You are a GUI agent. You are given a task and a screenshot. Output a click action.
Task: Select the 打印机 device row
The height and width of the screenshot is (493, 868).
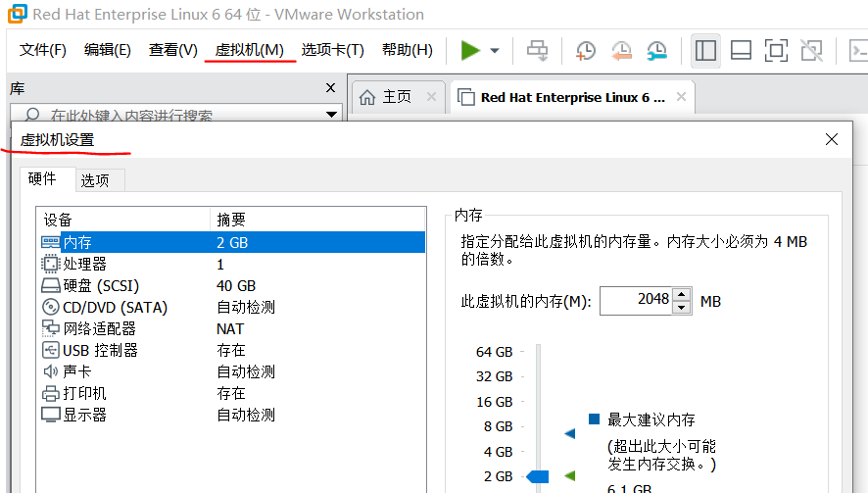coord(232,393)
